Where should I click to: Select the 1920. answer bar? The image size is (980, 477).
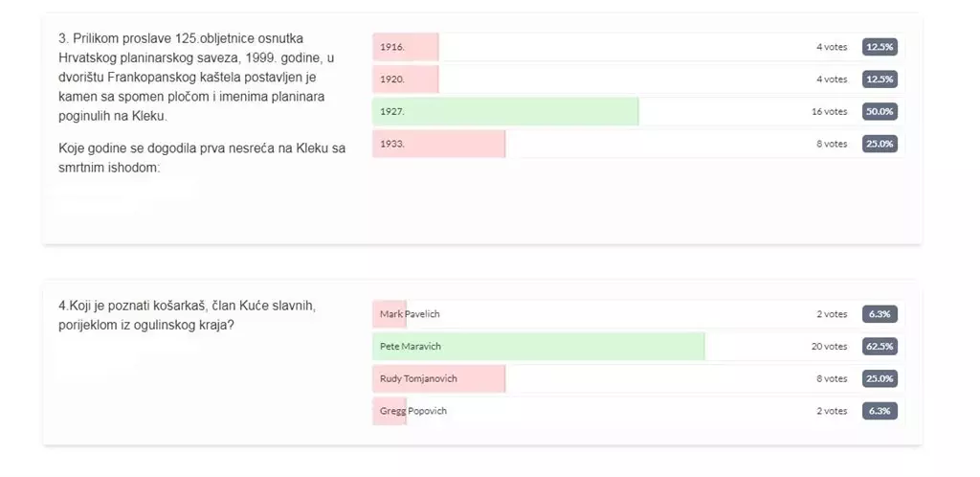pos(638,79)
